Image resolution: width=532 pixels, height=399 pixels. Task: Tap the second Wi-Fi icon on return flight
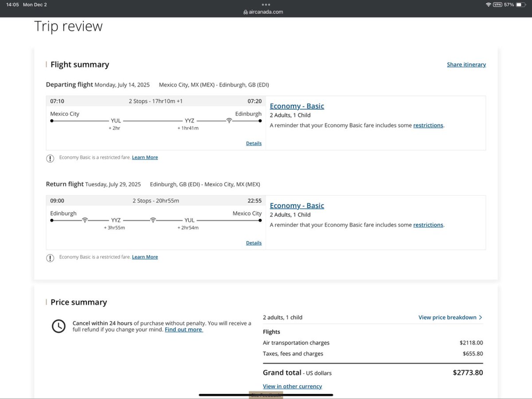tap(153, 220)
